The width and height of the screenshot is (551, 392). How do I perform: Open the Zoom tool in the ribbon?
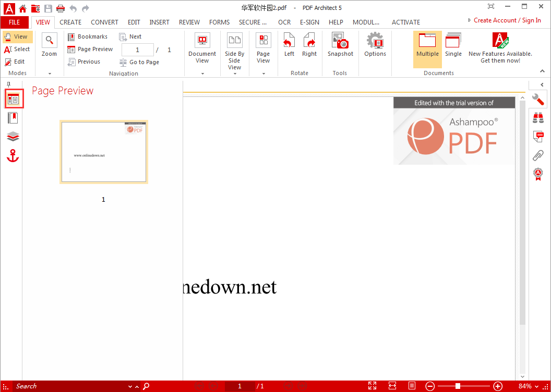(49, 45)
